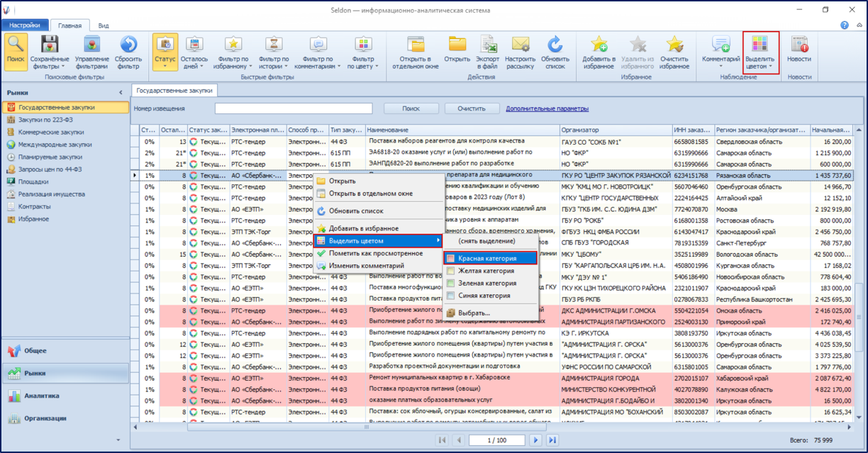868x453 pixels.
Task: Choose Изменить комментарий in the context menu
Action: click(x=378, y=266)
